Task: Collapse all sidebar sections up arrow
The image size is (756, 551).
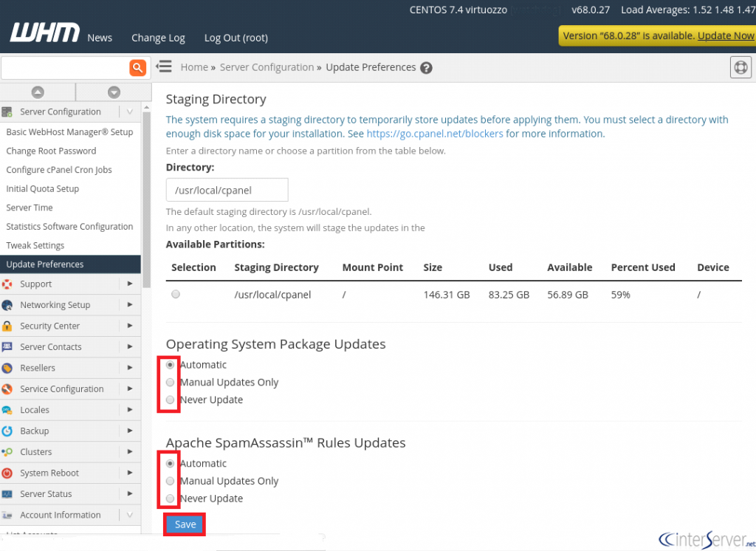Action: (x=38, y=92)
